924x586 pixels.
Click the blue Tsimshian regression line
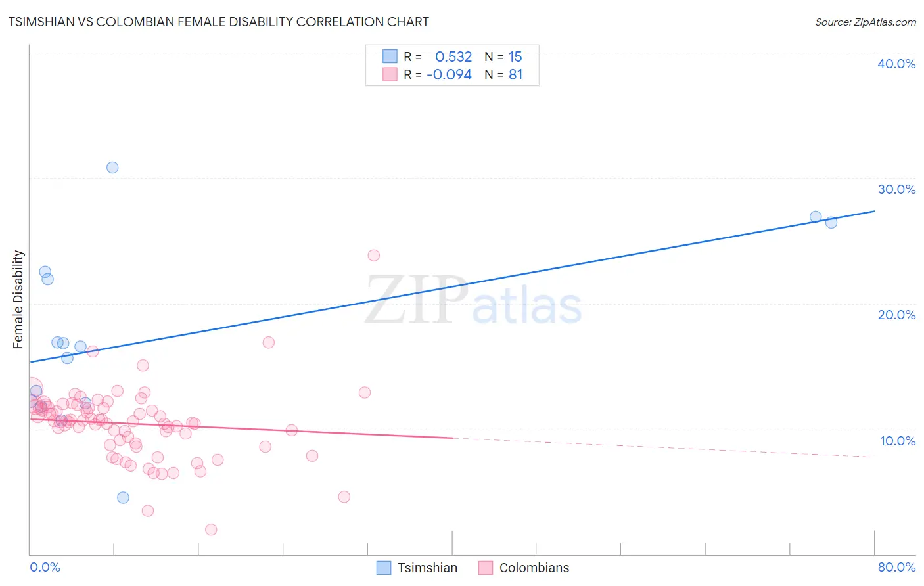coord(451,286)
